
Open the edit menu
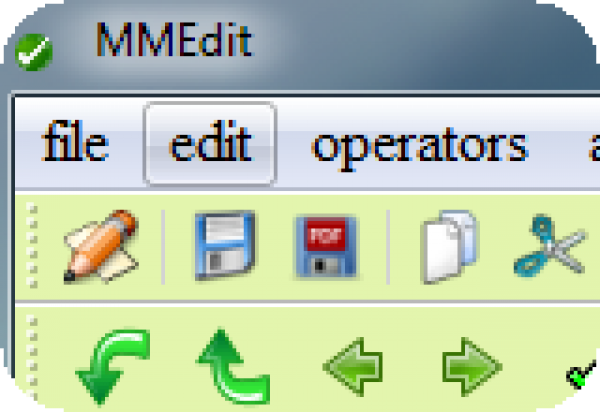coord(210,144)
